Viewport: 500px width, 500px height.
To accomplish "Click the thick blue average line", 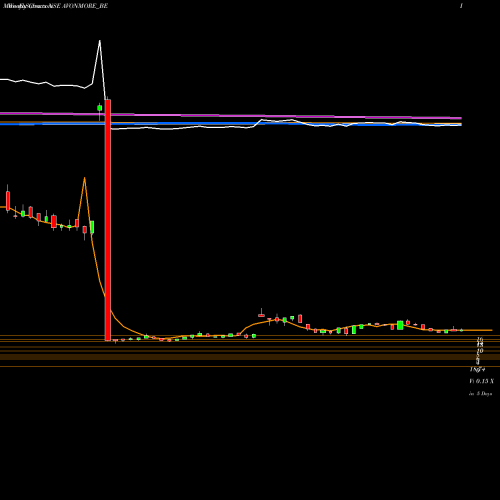I will point(231,124).
